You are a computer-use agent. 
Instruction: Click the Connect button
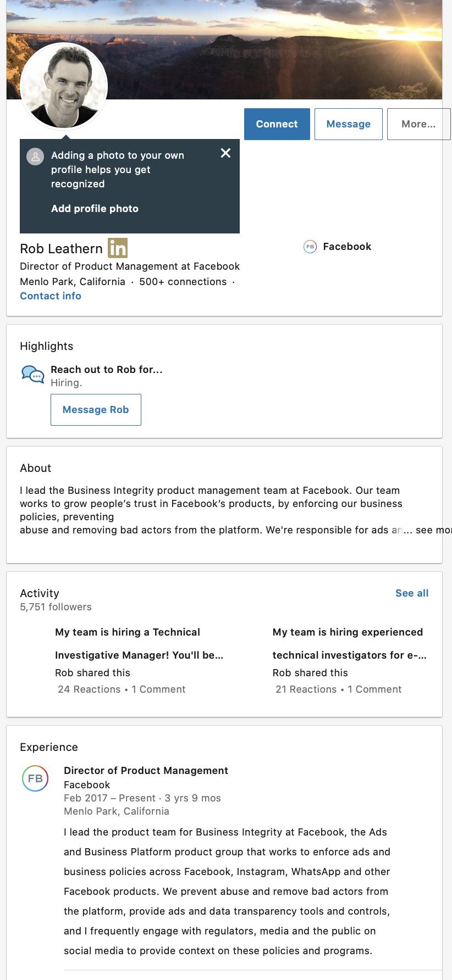tap(277, 124)
